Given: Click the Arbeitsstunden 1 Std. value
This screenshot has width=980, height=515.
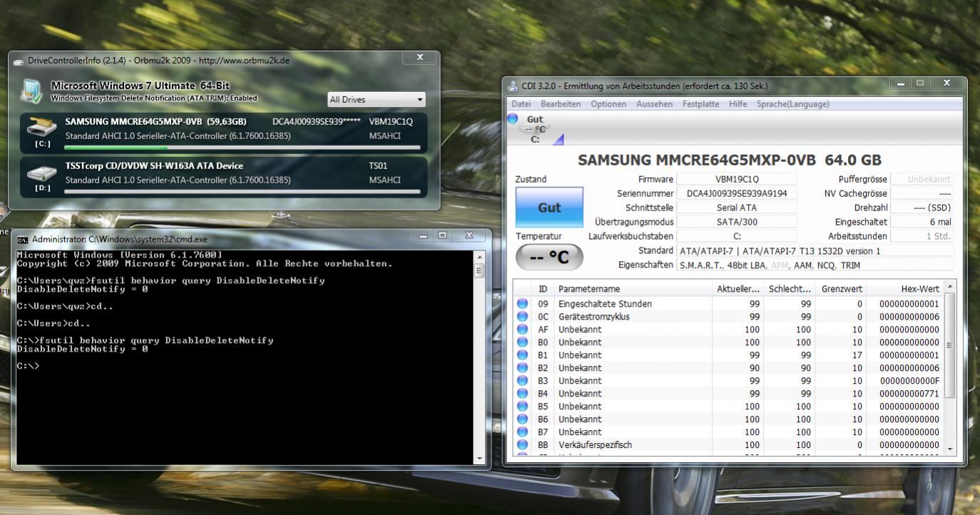Looking at the screenshot, I should pos(922,236).
